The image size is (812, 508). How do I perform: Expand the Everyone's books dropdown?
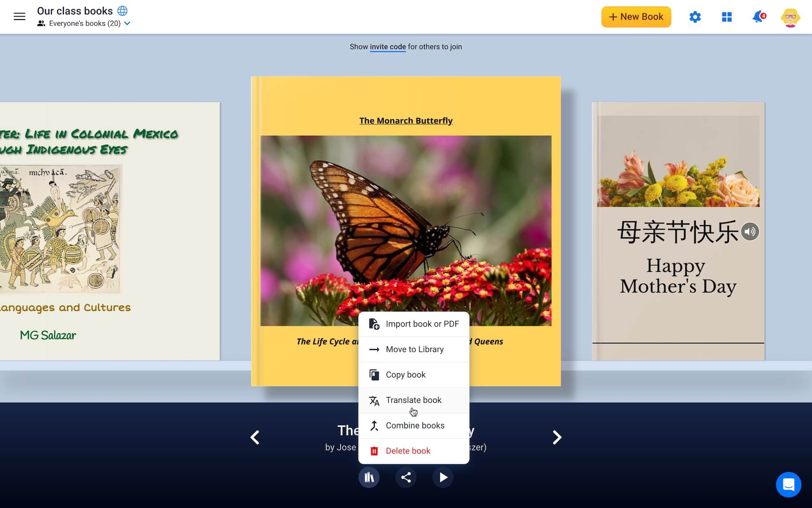tap(127, 24)
